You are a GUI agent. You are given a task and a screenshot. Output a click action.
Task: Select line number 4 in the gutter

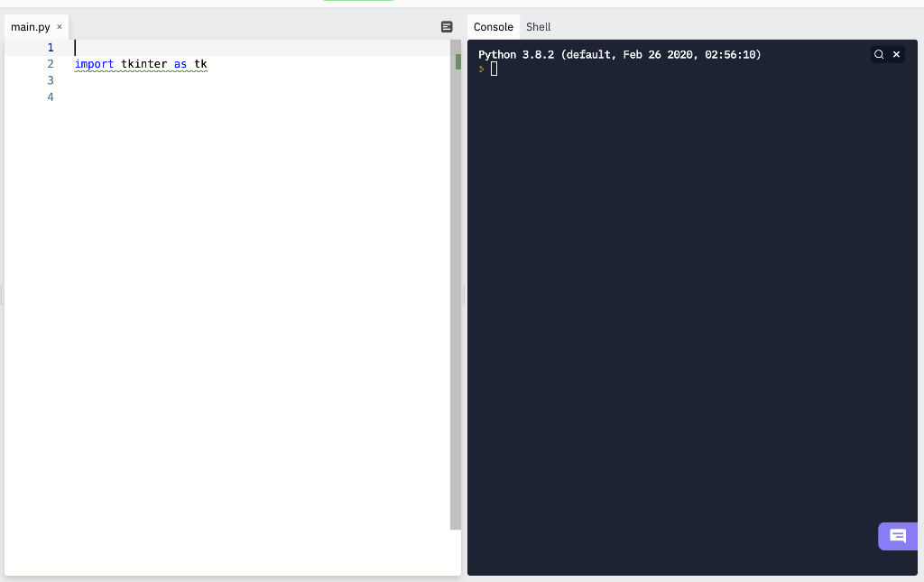coord(51,97)
